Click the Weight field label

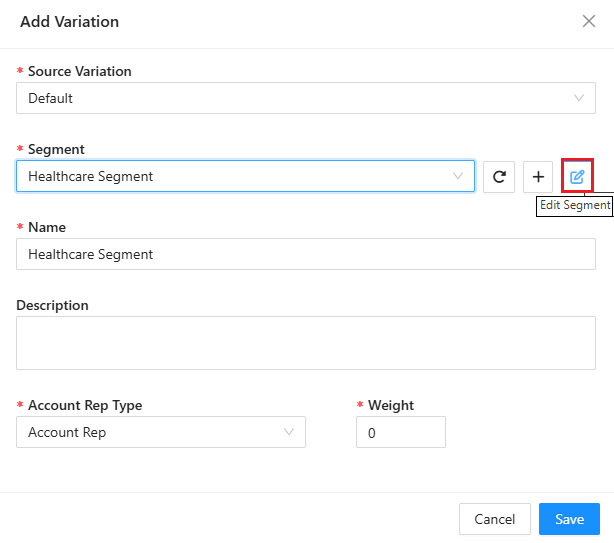(x=390, y=405)
